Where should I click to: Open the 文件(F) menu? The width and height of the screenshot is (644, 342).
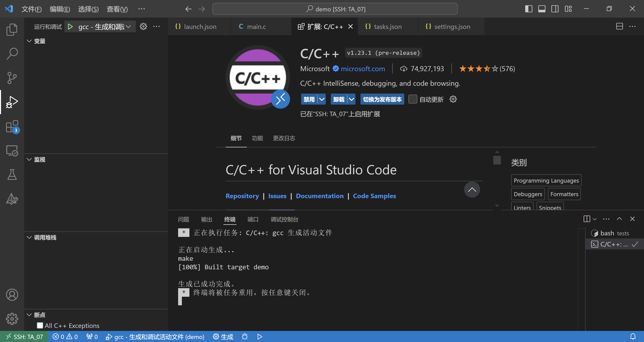click(x=31, y=9)
